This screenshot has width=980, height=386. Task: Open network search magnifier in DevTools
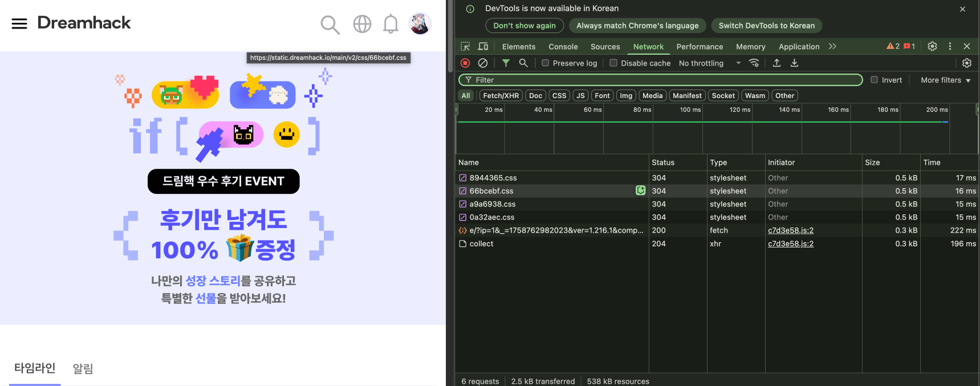[523, 63]
